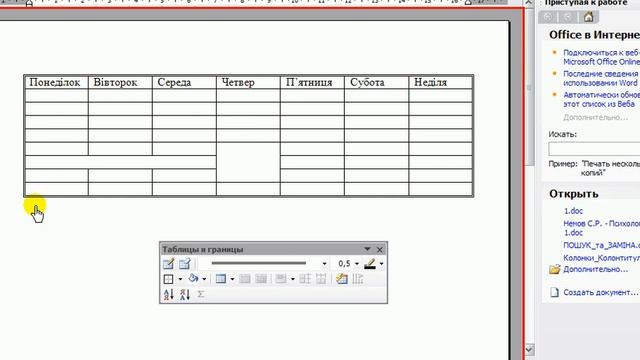Click the task pane Forward arrow
The image size is (640, 360).
click(x=568, y=17)
